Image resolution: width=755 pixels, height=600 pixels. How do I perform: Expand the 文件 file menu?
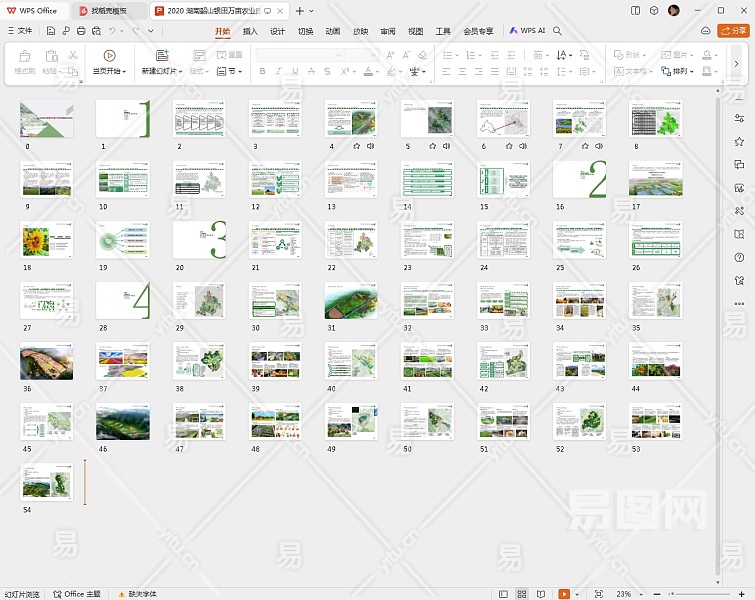point(20,31)
